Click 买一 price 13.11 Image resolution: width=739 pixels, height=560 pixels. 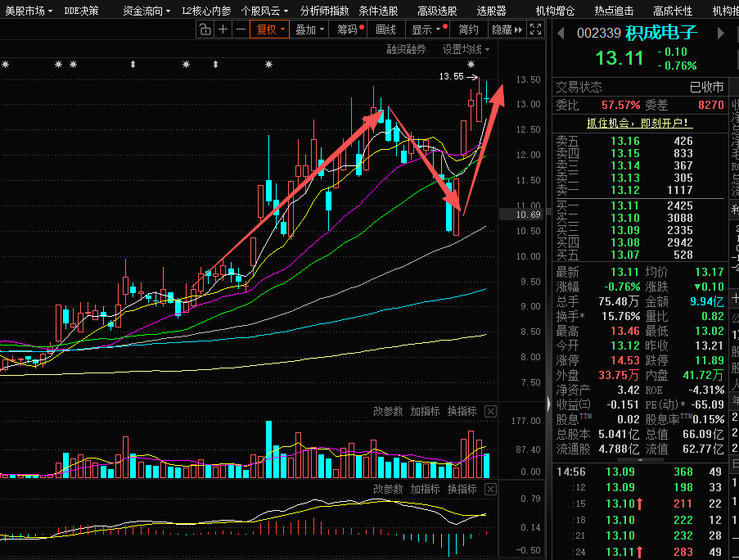click(x=625, y=205)
